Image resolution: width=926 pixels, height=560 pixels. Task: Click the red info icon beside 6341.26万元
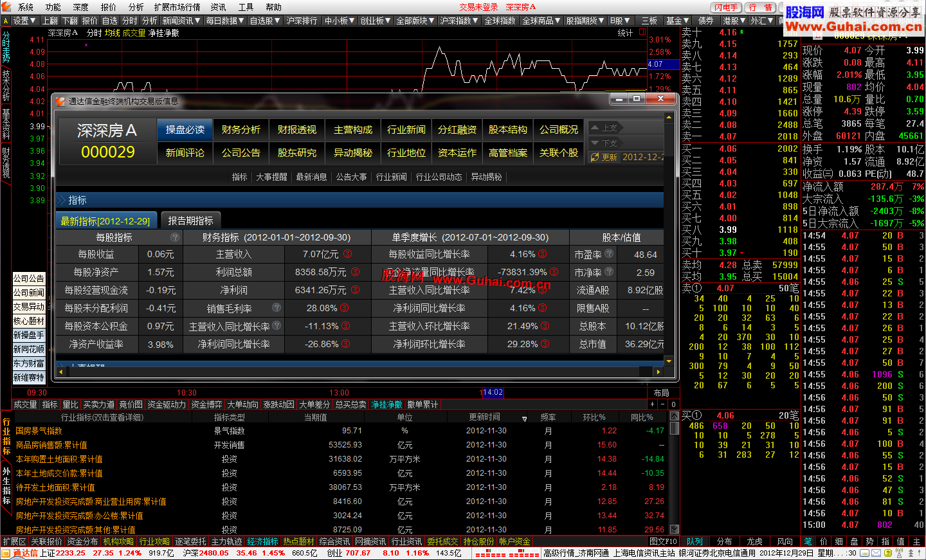coord(355,290)
